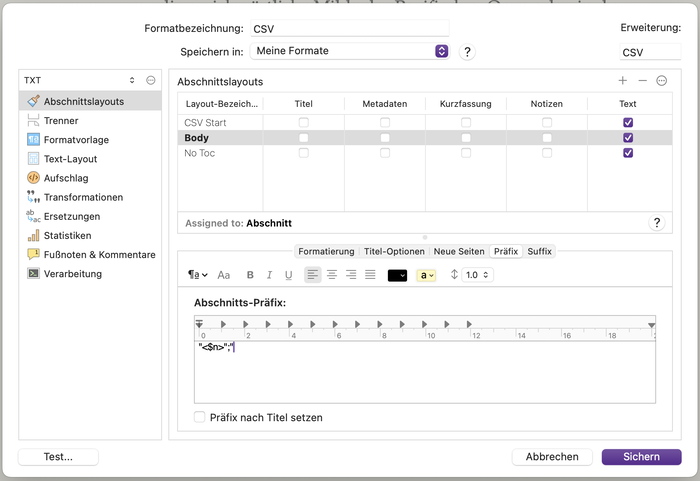Screen dimensions: 700x481
Task: Switch to the Suffix tab
Action: click(539, 251)
